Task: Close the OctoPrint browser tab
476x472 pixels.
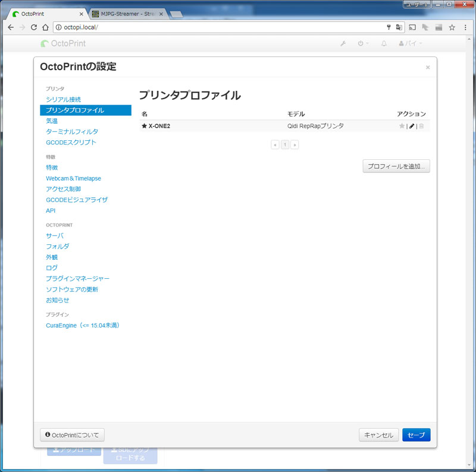Action: pos(82,14)
